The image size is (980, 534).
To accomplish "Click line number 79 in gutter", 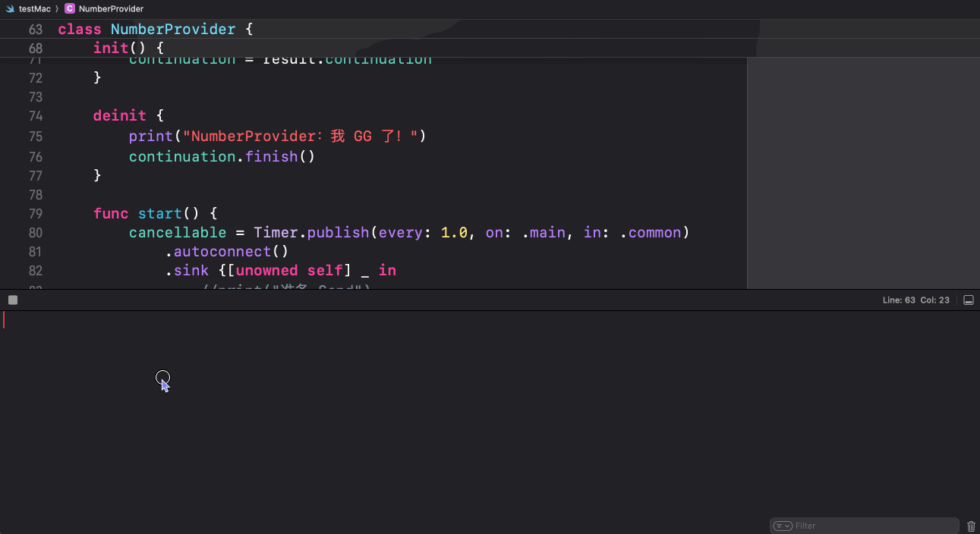I will point(36,214).
